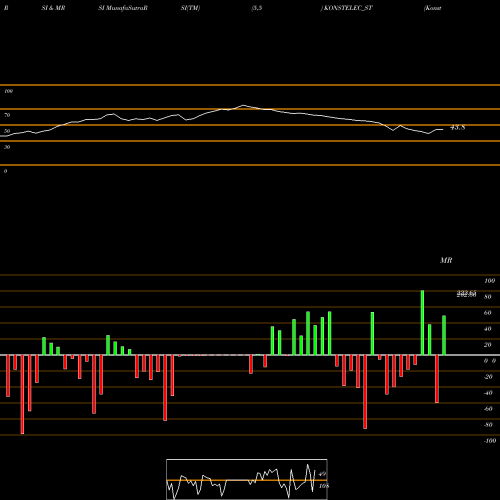Click the MR axis label -40
The height and width of the screenshot is (500, 500).
click(488, 393)
